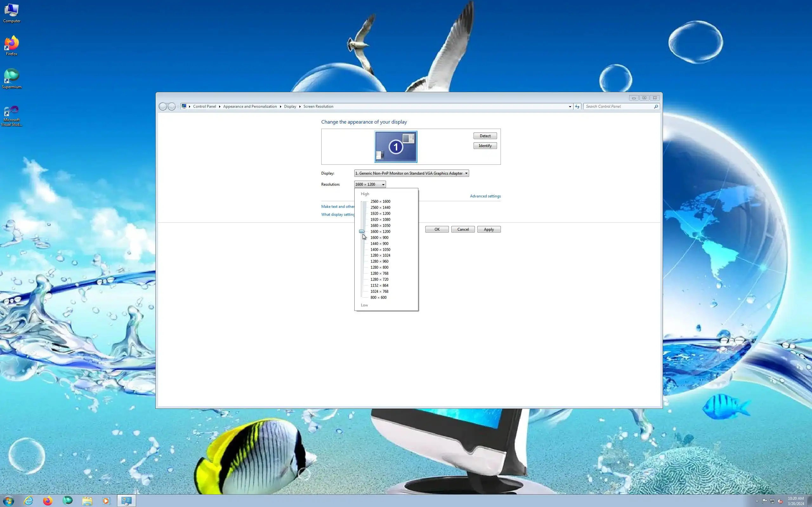Open Windows Explorer folder taskbar icon
The height and width of the screenshot is (507, 812).
point(87,501)
